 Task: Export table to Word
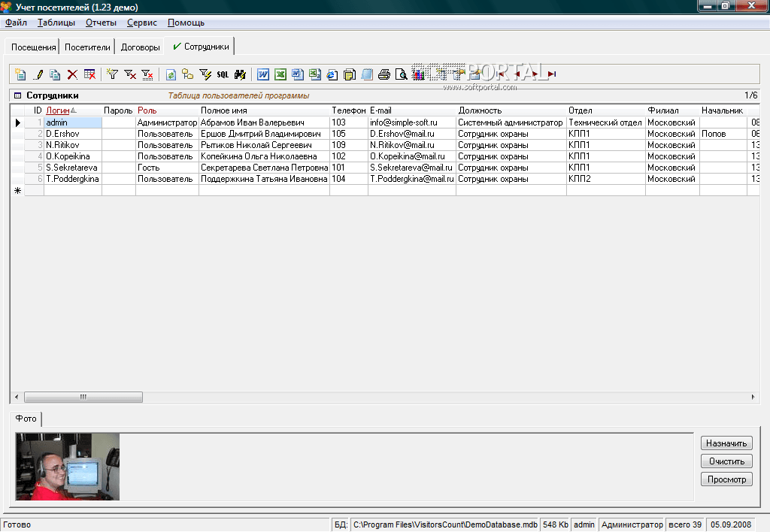click(x=262, y=74)
